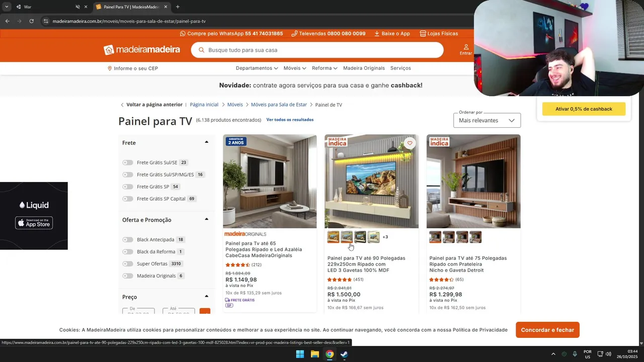This screenshot has width=644, height=362.
Task: Open Steam from taskbar
Action: point(344,354)
